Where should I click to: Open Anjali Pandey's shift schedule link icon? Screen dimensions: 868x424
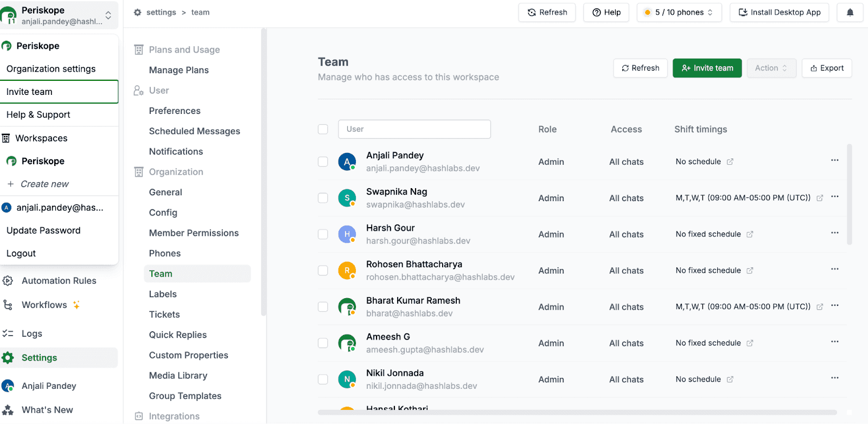coord(730,162)
